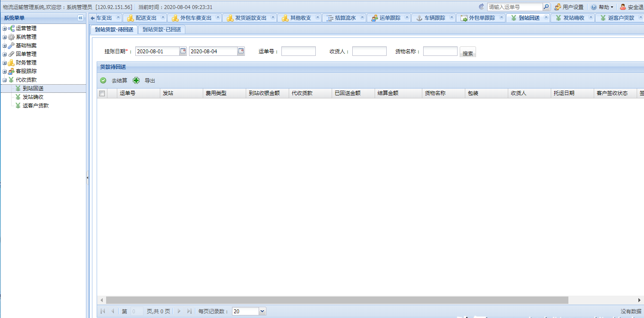The width and height of the screenshot is (644, 318).
Task: Click the 导出 export button label
Action: click(x=150, y=80)
